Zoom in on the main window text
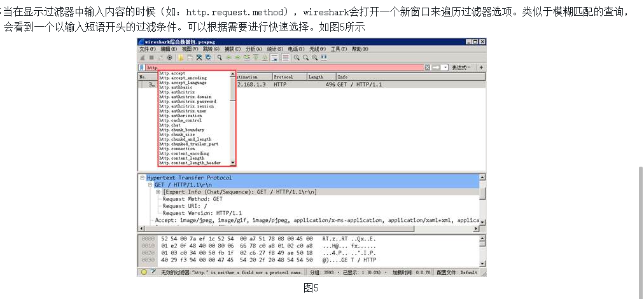The width and height of the screenshot is (644, 299). [297, 57]
